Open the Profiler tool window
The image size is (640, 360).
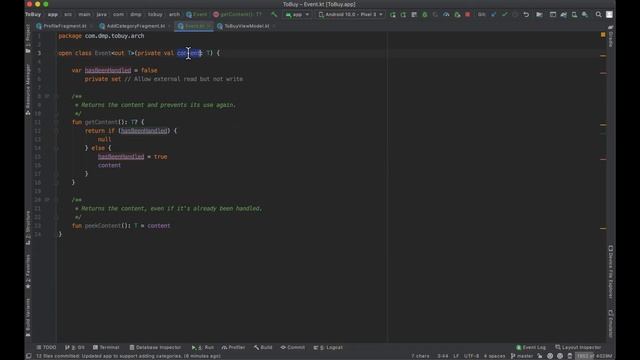coord(233,347)
